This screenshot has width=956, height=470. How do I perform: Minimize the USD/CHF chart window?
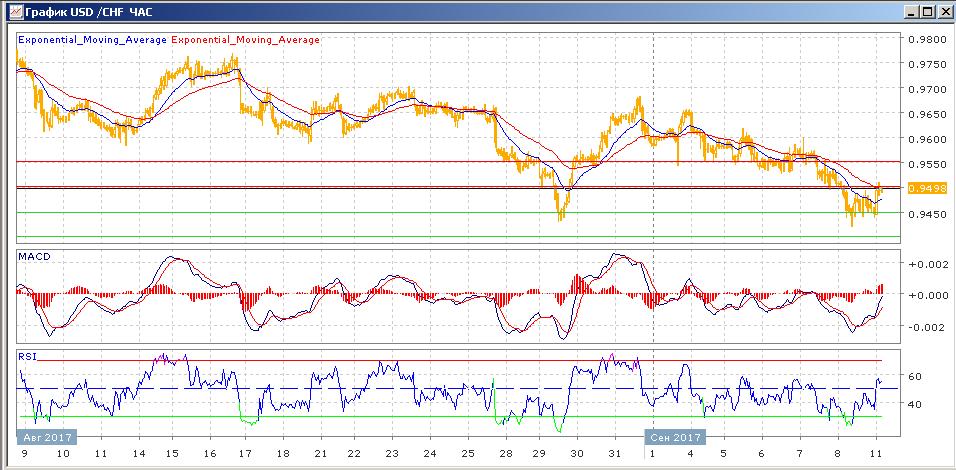click(x=911, y=11)
